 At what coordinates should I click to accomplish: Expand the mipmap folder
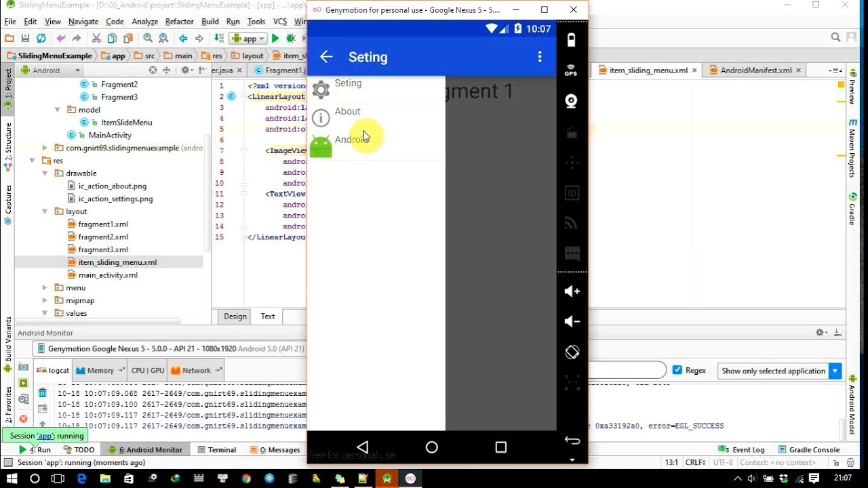pyautogui.click(x=45, y=301)
